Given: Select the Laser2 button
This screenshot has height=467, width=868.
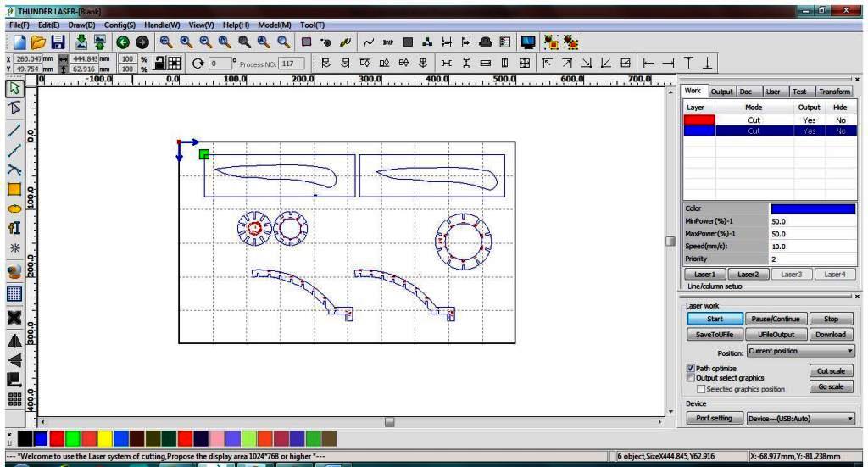Looking at the screenshot, I should [x=748, y=274].
